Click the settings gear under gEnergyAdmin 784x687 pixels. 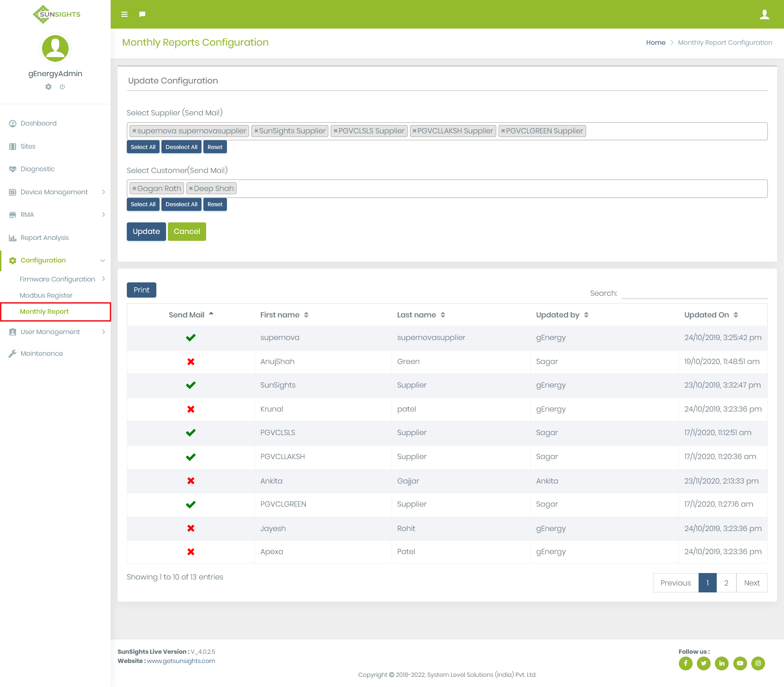(48, 87)
